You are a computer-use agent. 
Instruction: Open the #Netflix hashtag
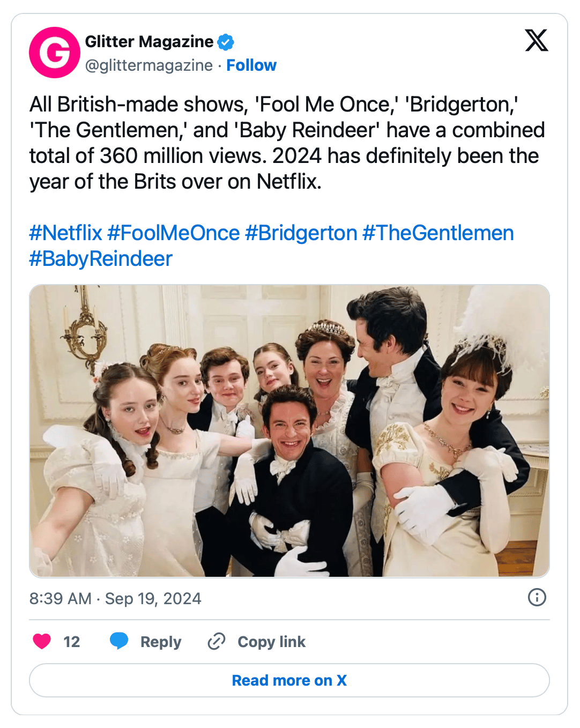point(65,233)
